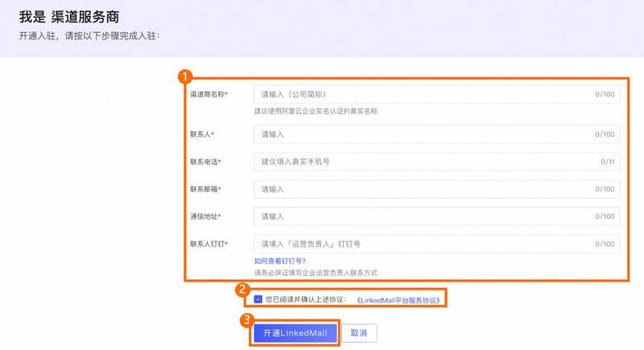This screenshot has width=644, height=350.
Task: Click the 0/11 character counter
Action: click(x=608, y=162)
